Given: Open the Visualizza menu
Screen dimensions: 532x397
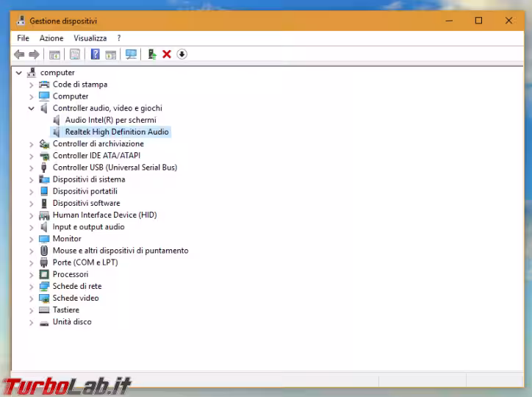Looking at the screenshot, I should 90,38.
